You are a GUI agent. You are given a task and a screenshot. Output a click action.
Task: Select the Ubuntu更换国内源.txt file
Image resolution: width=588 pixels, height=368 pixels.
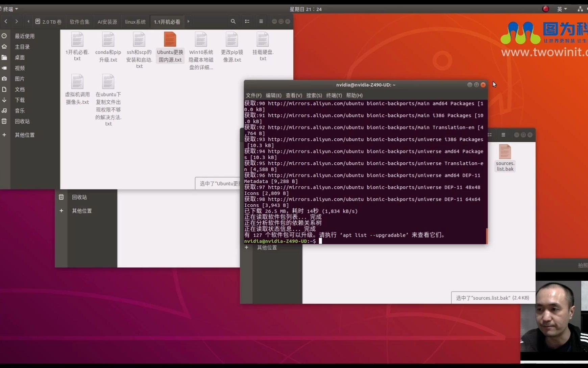point(170,47)
